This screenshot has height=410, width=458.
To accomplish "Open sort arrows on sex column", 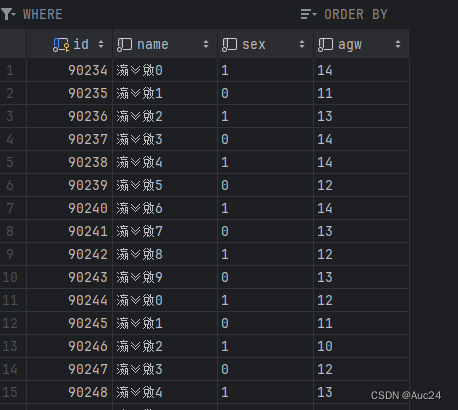I will pos(302,44).
